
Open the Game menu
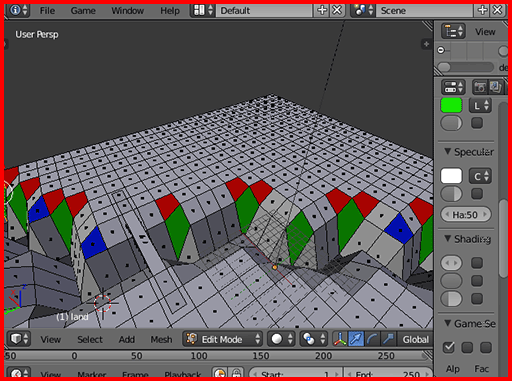[x=83, y=11]
